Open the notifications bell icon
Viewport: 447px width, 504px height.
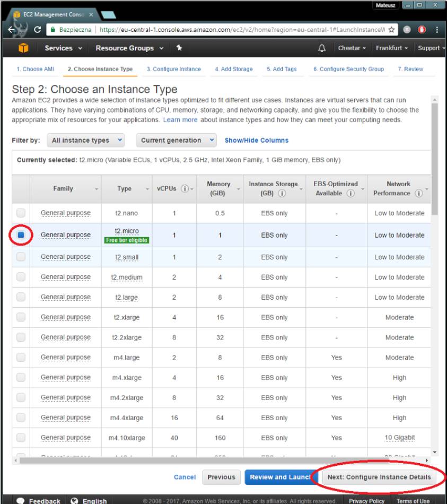pyautogui.click(x=321, y=48)
